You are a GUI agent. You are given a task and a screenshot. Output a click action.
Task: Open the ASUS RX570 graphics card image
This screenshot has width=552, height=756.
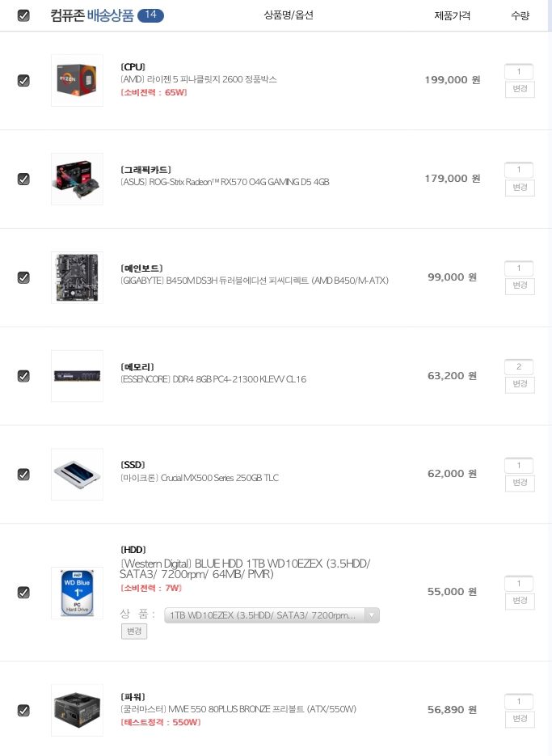point(77,179)
